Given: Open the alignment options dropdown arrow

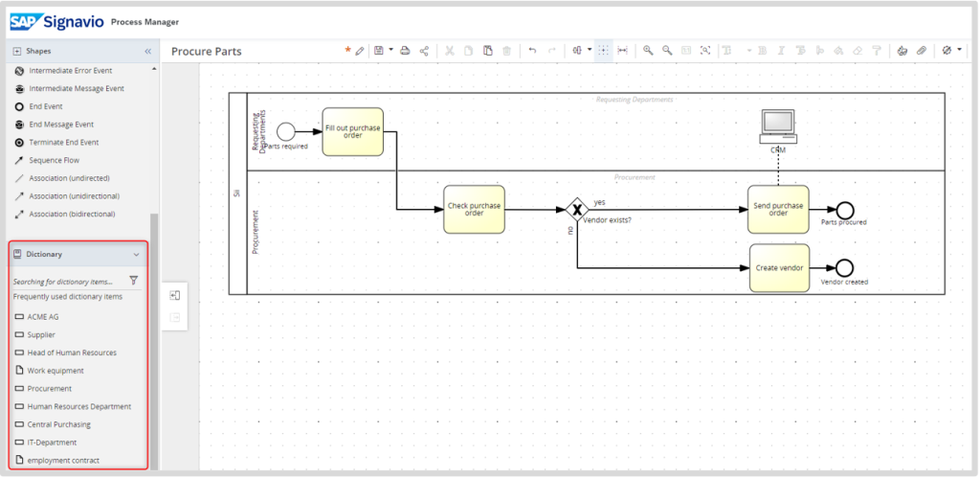Looking at the screenshot, I should 590,50.
